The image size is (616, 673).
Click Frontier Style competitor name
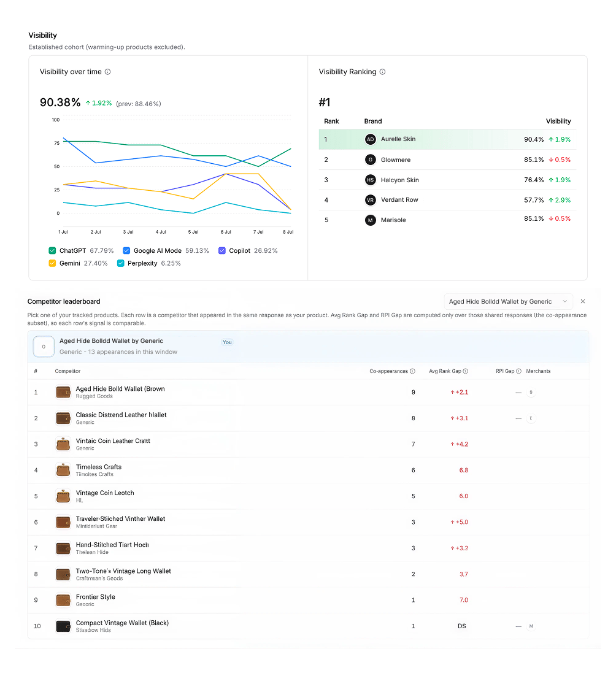tap(95, 597)
